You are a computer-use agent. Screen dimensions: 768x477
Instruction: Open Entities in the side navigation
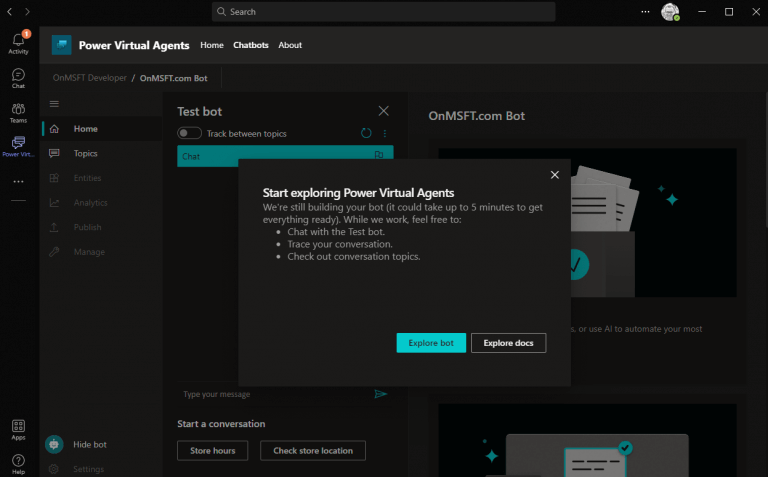[102, 178]
